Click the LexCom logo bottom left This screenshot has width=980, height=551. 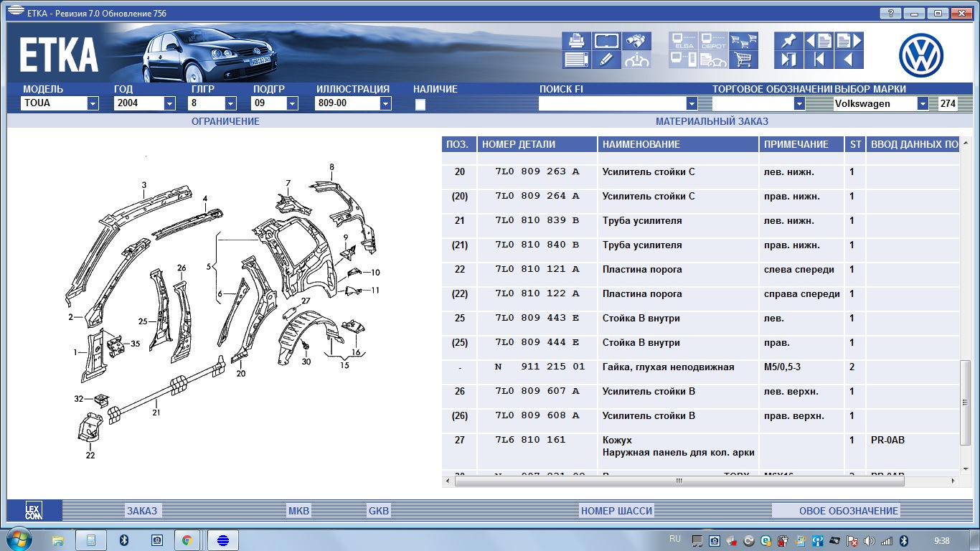[x=34, y=511]
